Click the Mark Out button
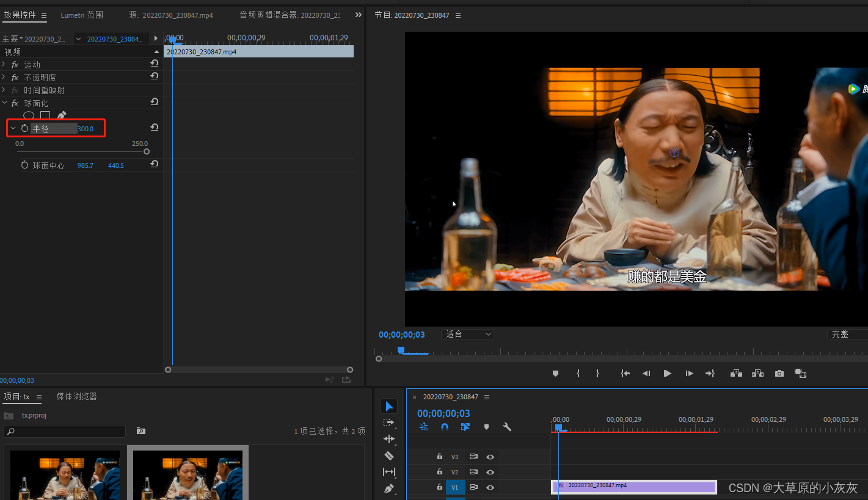Viewport: 868px width, 500px height. [x=597, y=373]
